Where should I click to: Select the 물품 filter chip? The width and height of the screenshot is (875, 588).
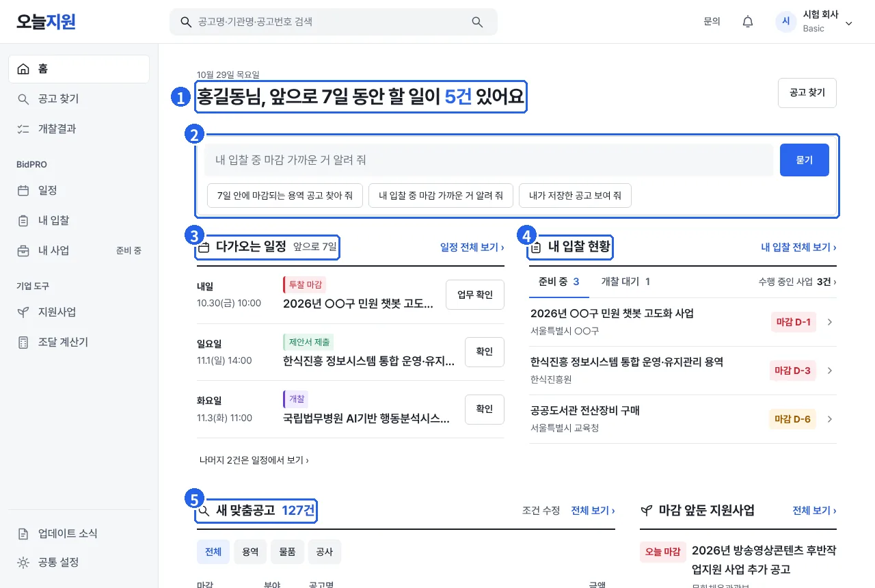287,552
